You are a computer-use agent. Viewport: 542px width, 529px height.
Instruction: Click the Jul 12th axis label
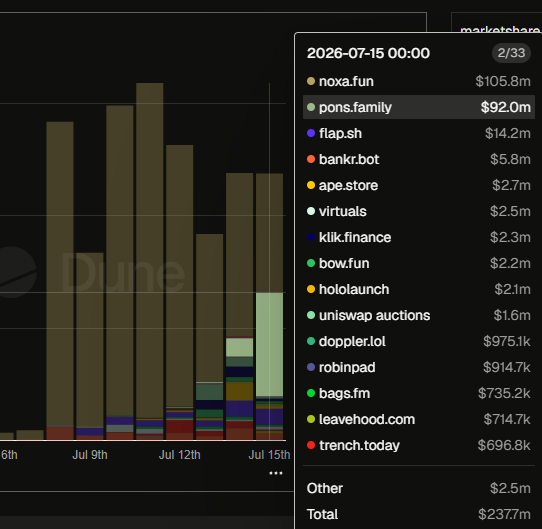pyautogui.click(x=179, y=455)
